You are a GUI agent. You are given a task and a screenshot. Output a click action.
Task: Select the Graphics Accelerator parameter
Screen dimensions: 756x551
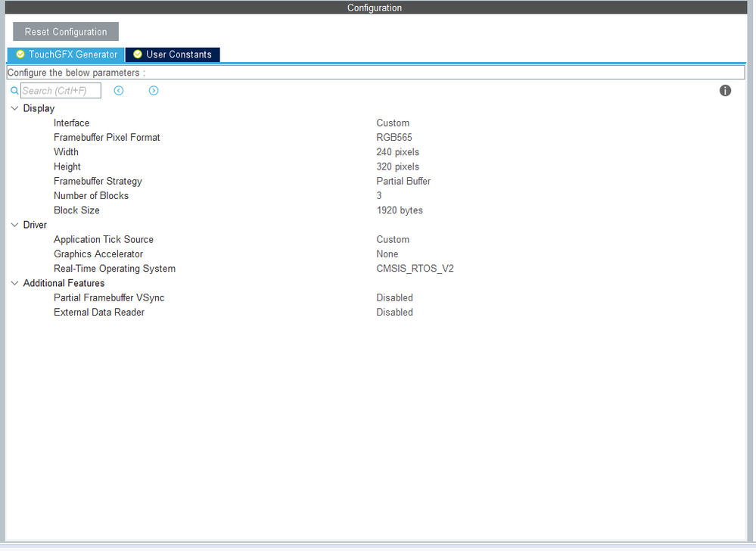(x=98, y=254)
